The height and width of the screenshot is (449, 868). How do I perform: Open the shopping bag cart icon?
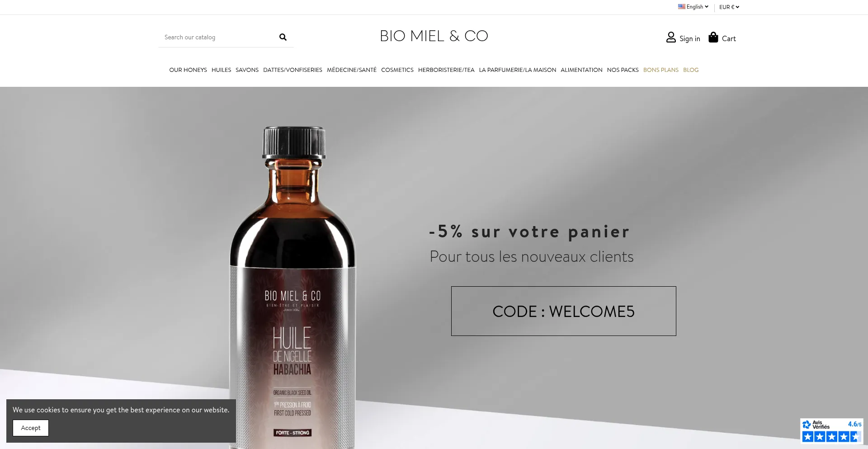pos(713,37)
